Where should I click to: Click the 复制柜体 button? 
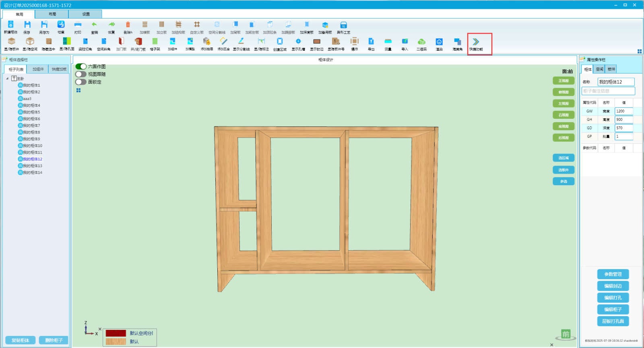point(20,340)
